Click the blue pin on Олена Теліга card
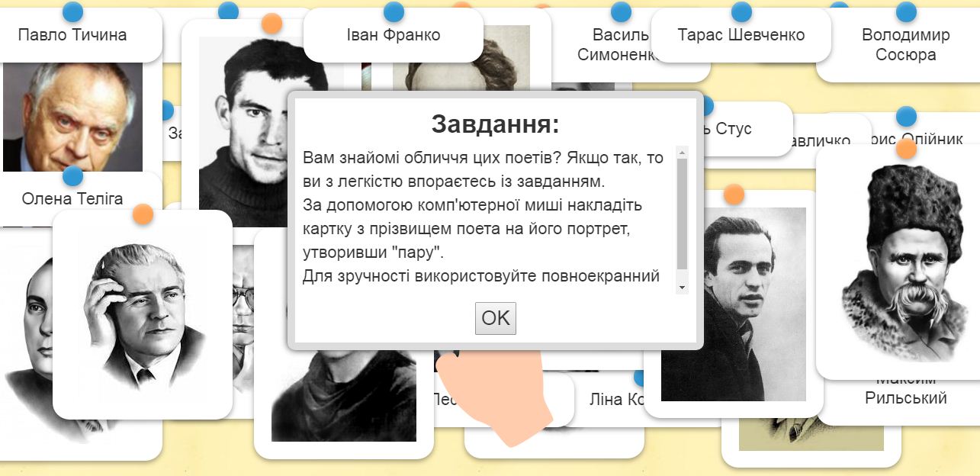The height and width of the screenshot is (476, 980). coord(72,176)
